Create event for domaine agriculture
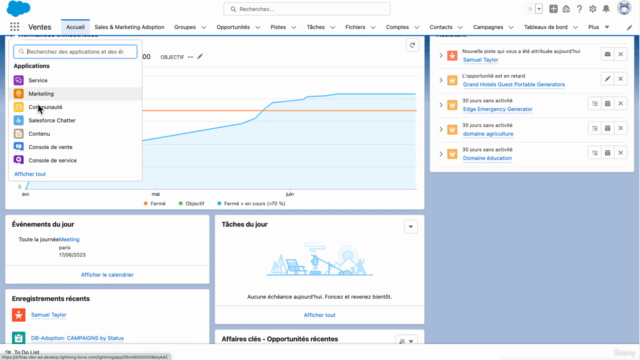 (607, 128)
